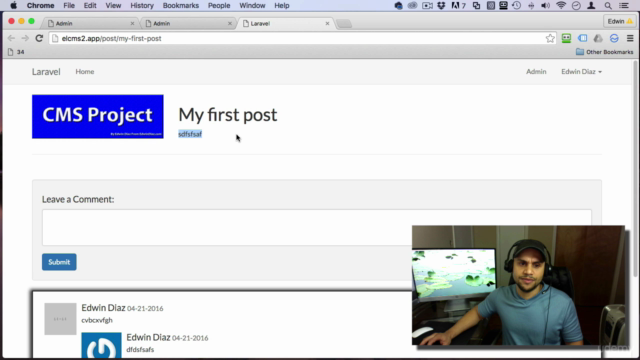Reload the page with the refresh icon
The width and height of the screenshot is (640, 360).
[39, 38]
